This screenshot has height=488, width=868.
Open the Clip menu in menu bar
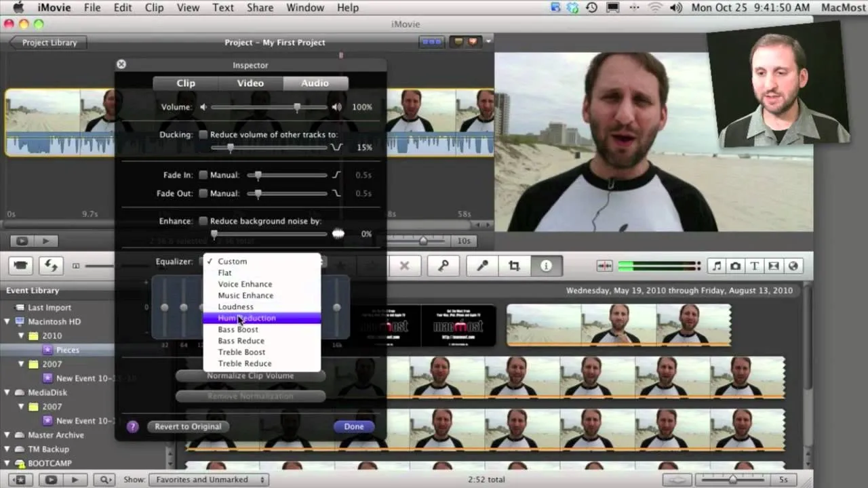[155, 7]
